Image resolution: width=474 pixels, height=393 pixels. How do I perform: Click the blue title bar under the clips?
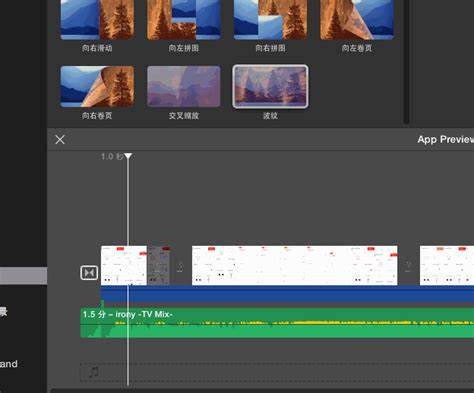pyautogui.click(x=287, y=294)
